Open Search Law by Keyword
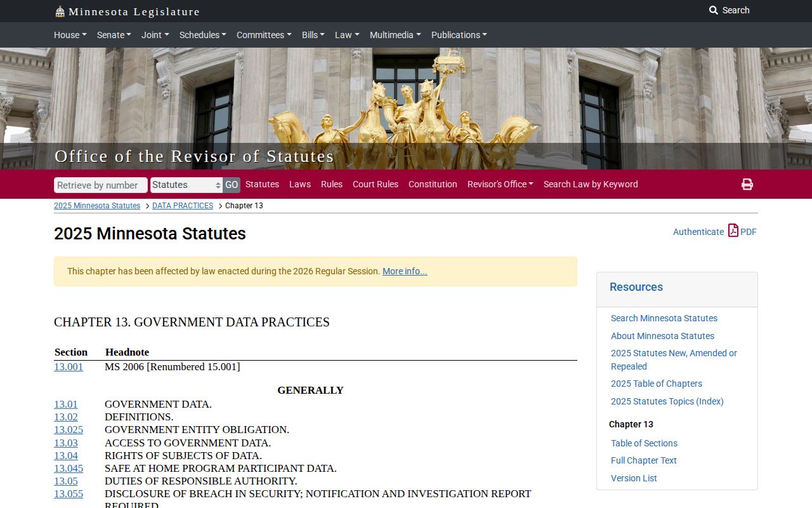 (x=591, y=184)
